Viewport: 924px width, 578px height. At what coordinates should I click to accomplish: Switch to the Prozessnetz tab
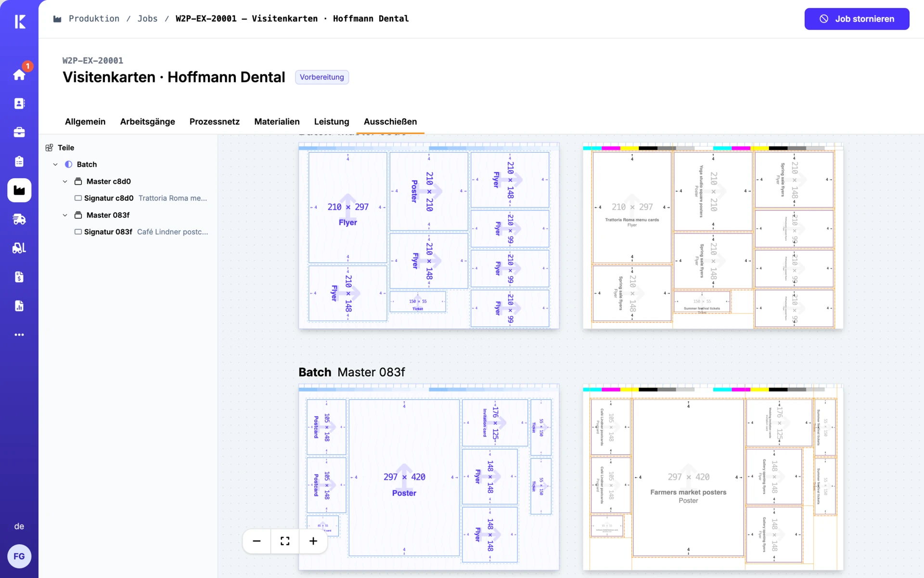215,121
